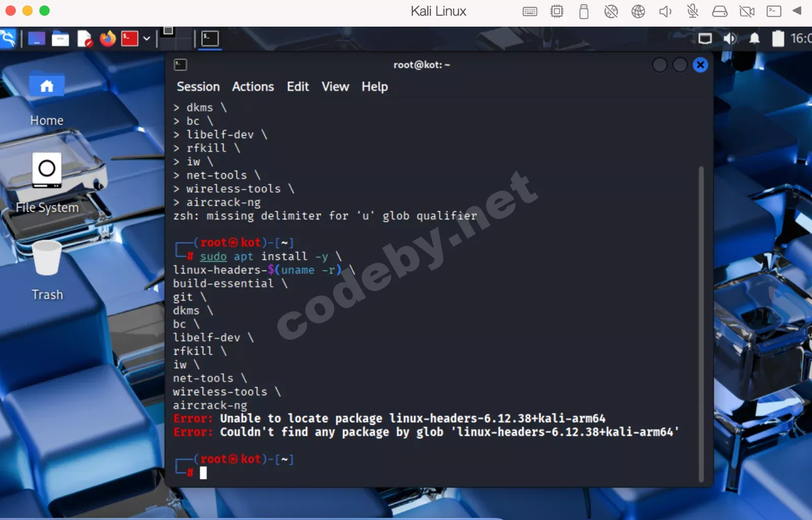812x520 pixels.
Task: Click the console icon in VM toolbar
Action: coord(774,11)
